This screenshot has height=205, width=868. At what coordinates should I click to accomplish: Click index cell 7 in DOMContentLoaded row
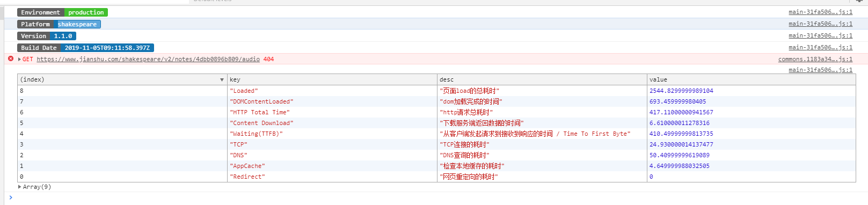(x=122, y=101)
